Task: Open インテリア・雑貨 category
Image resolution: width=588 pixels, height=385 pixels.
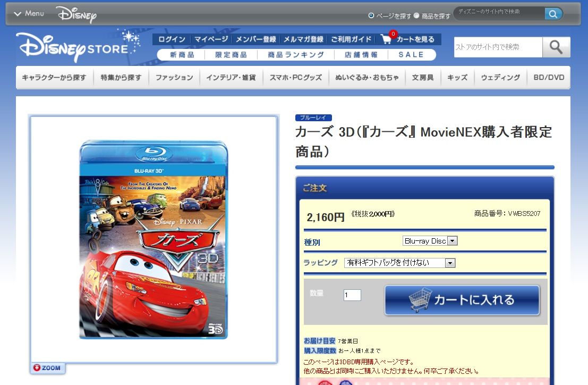Action: [231, 78]
